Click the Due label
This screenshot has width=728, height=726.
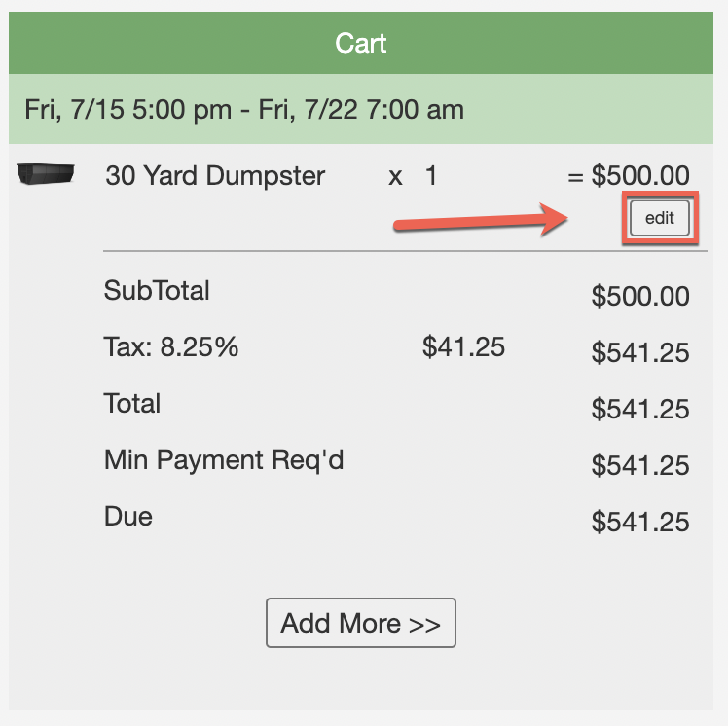point(128,516)
